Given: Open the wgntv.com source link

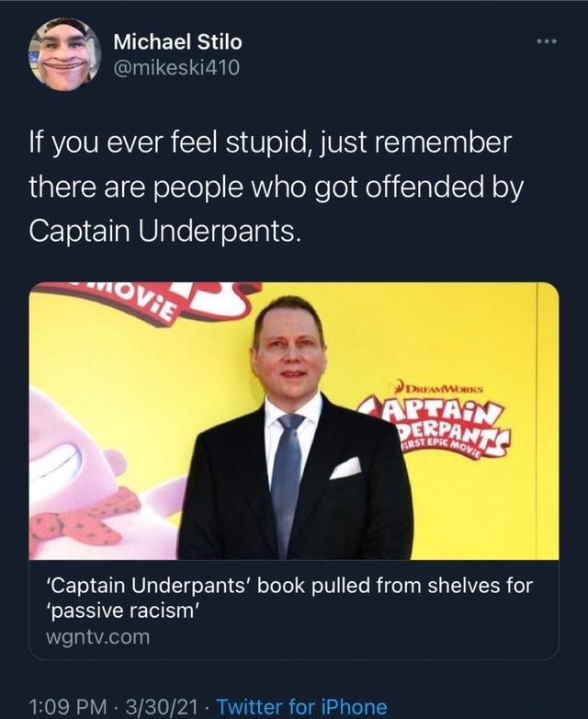Looking at the screenshot, I should point(96,635).
